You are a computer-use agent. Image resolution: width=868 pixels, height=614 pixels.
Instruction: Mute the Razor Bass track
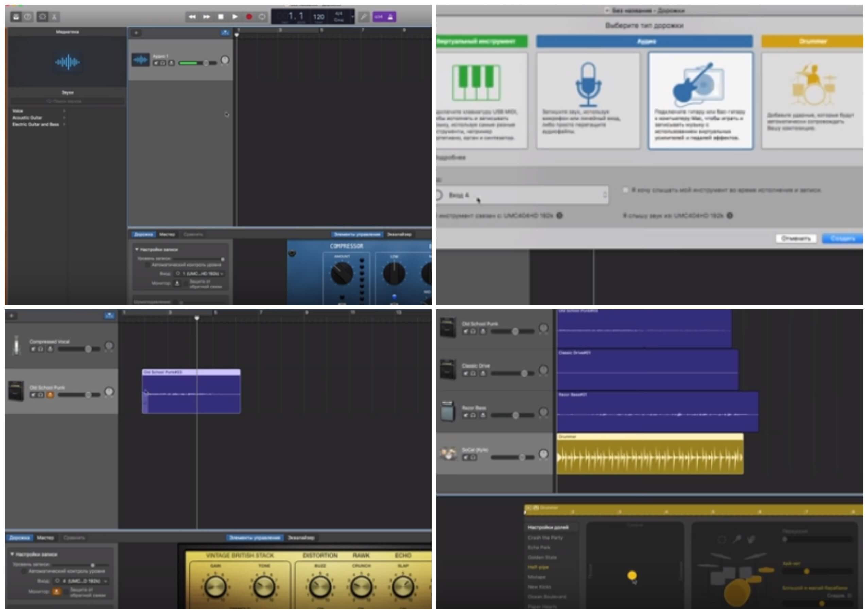click(x=466, y=415)
